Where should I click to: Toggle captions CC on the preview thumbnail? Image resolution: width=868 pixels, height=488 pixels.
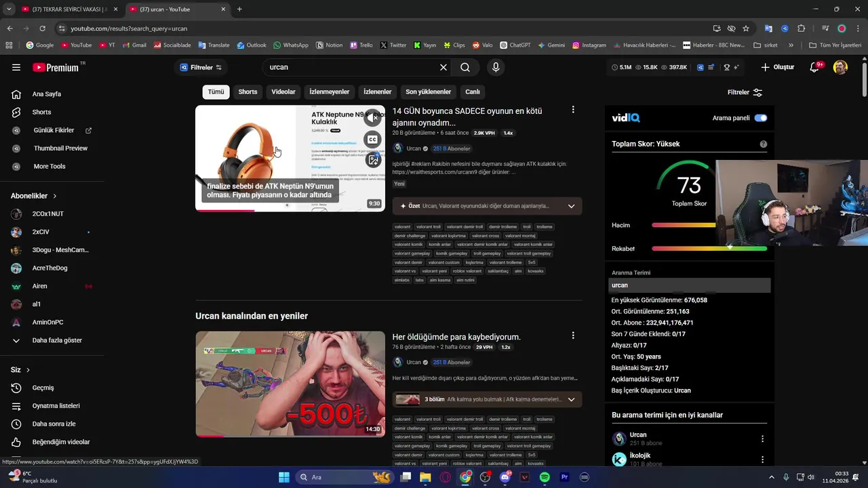pos(373,139)
